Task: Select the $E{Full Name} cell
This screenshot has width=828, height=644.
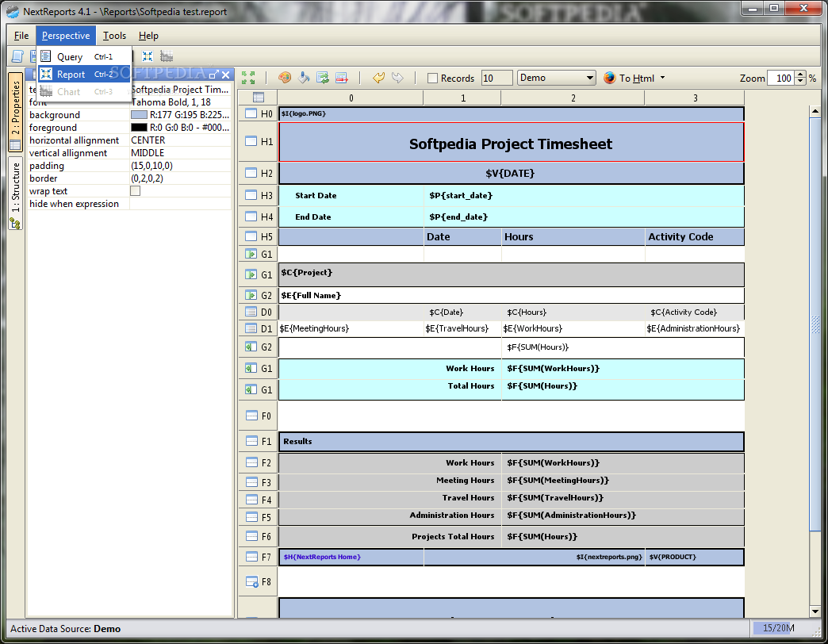Action: [x=512, y=295]
